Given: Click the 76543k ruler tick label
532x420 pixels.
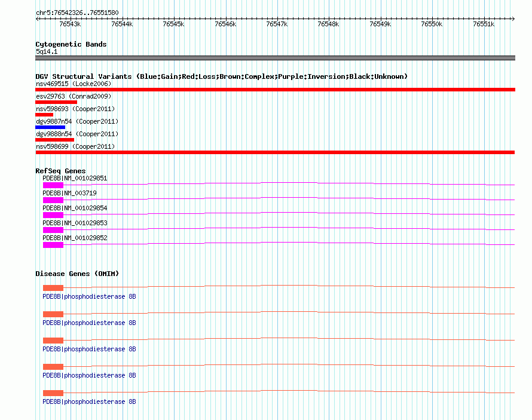Looking at the screenshot, I should [70, 24].
